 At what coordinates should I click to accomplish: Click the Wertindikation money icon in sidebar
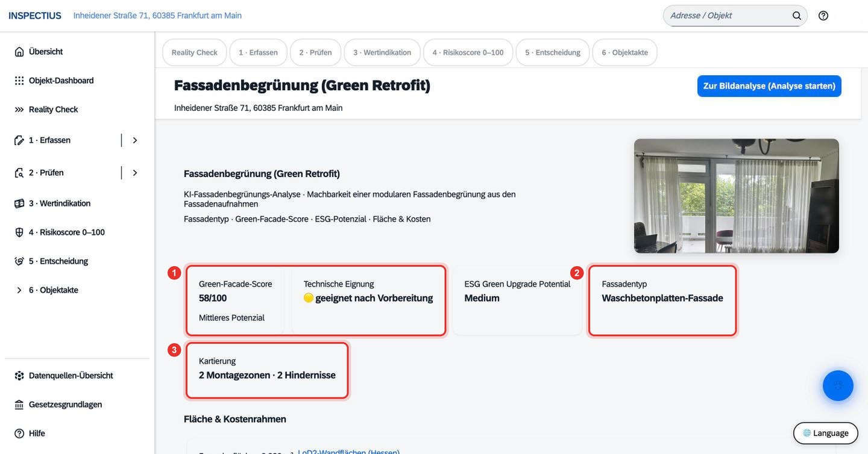pos(19,204)
